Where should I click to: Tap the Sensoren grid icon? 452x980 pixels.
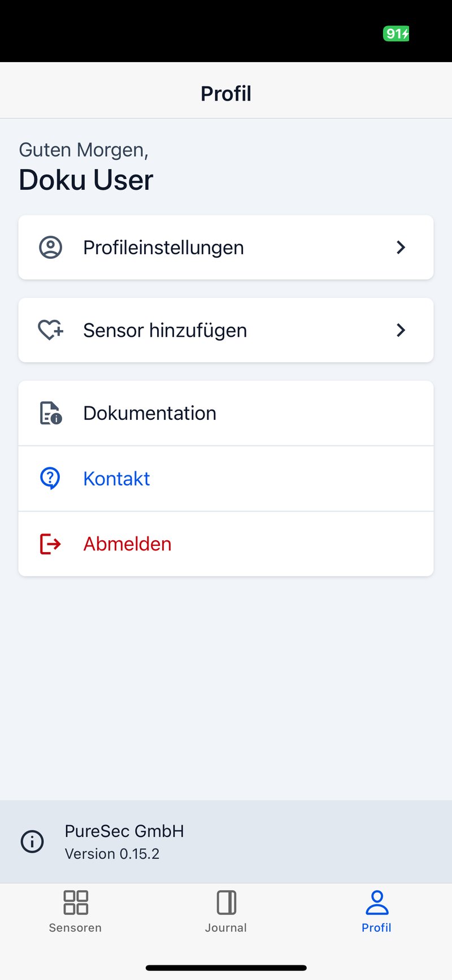pos(75,902)
